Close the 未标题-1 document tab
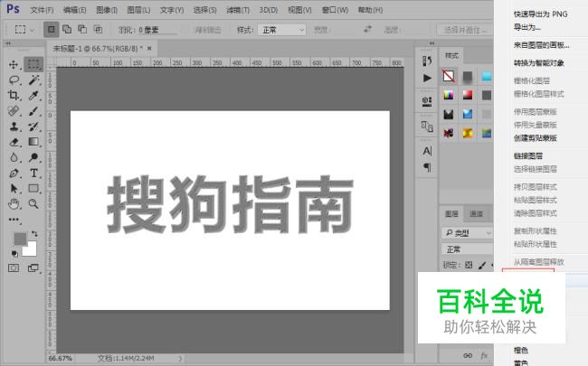The height and width of the screenshot is (366, 588). pos(149,48)
